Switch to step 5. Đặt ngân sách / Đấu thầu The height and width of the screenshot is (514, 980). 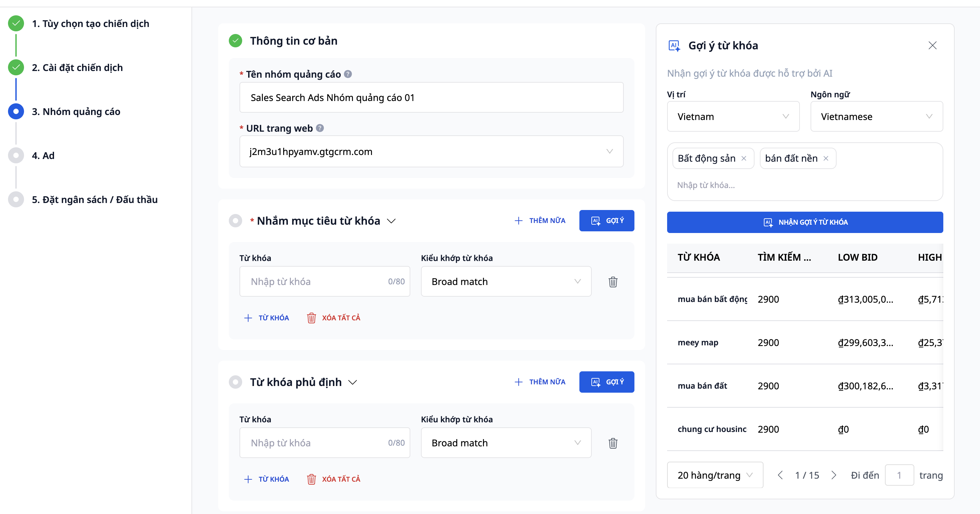click(95, 199)
